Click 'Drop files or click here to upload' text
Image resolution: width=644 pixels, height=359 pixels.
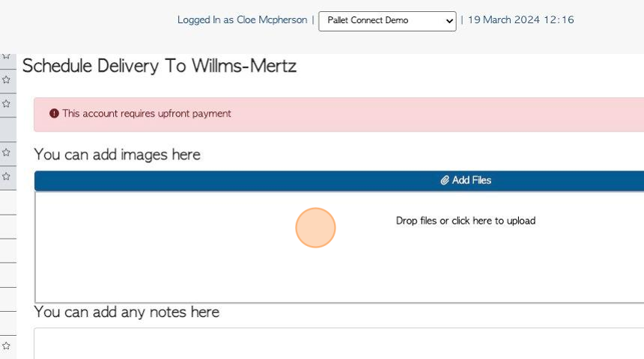click(x=465, y=221)
